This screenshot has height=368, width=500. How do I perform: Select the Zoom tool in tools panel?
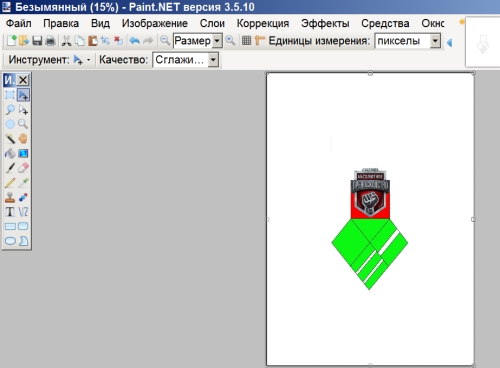pos(23,124)
